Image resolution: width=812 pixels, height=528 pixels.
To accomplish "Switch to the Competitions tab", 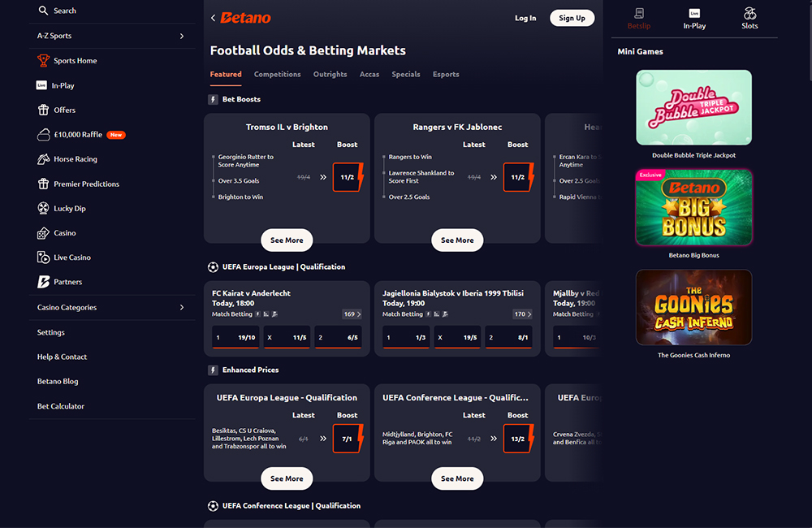I will coord(277,75).
